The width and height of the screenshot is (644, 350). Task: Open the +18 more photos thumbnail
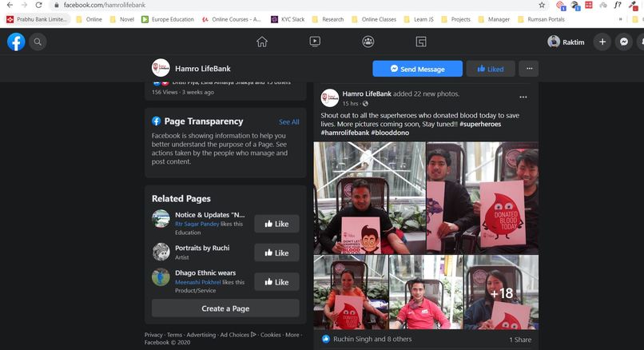click(x=501, y=292)
